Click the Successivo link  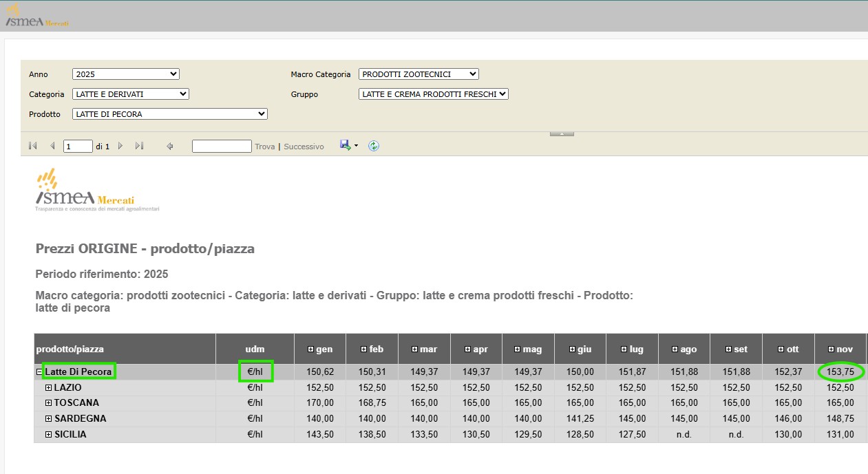[304, 147]
